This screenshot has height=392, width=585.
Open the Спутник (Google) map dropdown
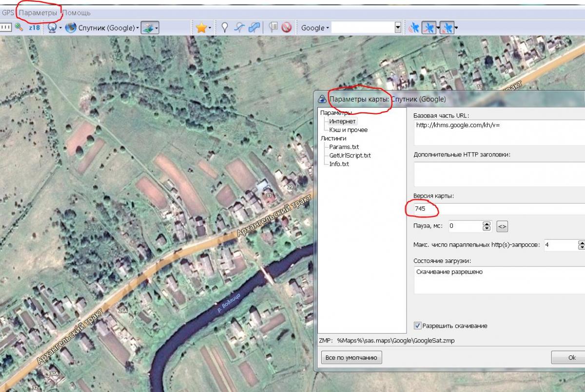pyautogui.click(x=103, y=28)
